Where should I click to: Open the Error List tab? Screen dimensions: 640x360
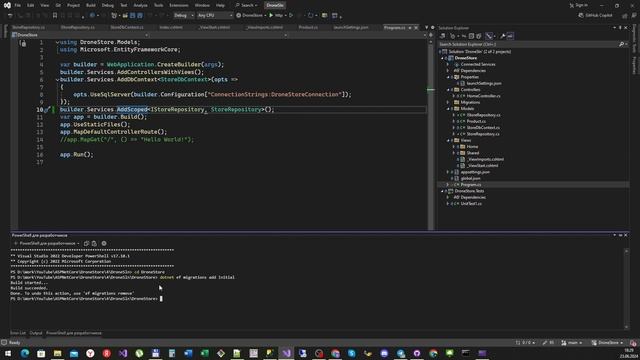[18, 333]
